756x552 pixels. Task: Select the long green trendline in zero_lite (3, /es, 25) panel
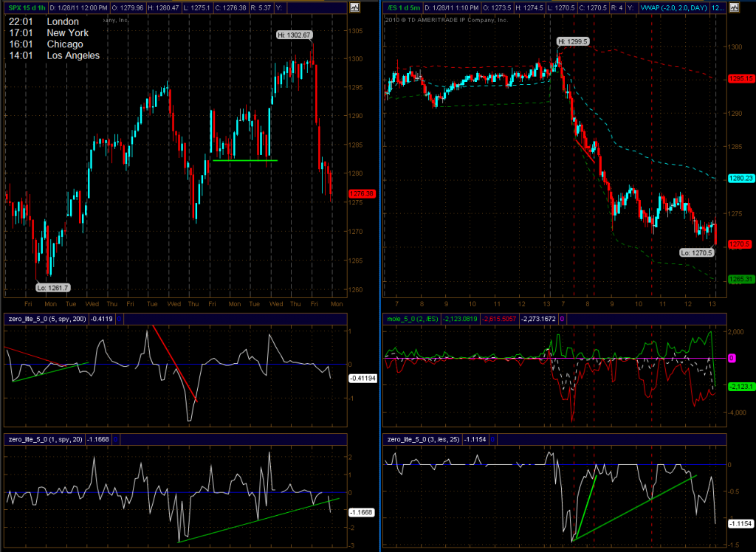point(634,507)
